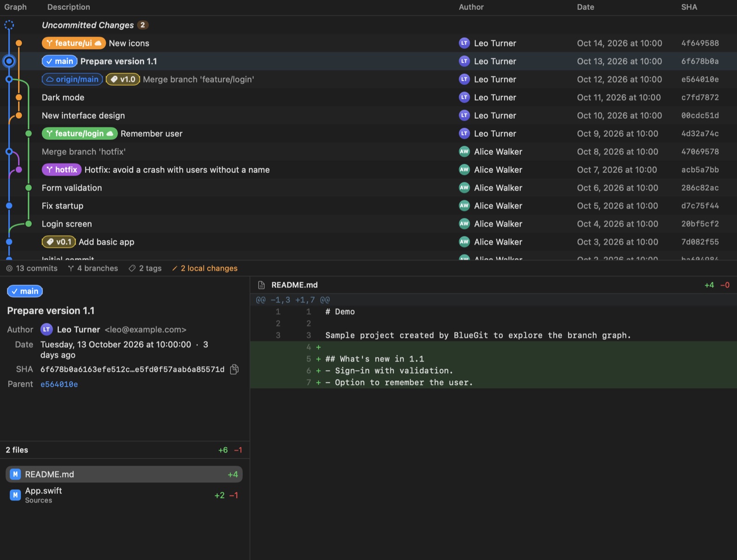Select the 'Merge branch hotfix' commit
737x560 pixels.
click(368, 152)
